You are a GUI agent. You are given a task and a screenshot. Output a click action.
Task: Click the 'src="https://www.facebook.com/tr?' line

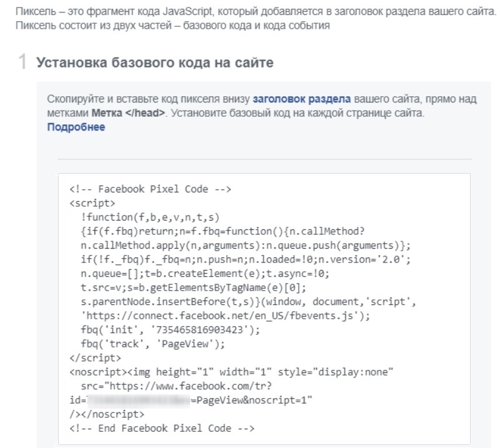176,386
